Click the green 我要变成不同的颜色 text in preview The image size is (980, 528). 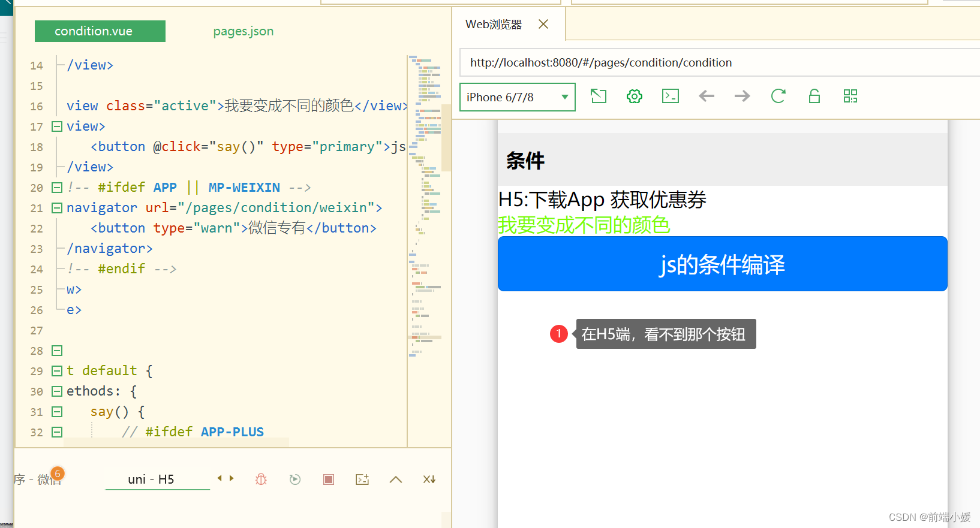(x=584, y=225)
